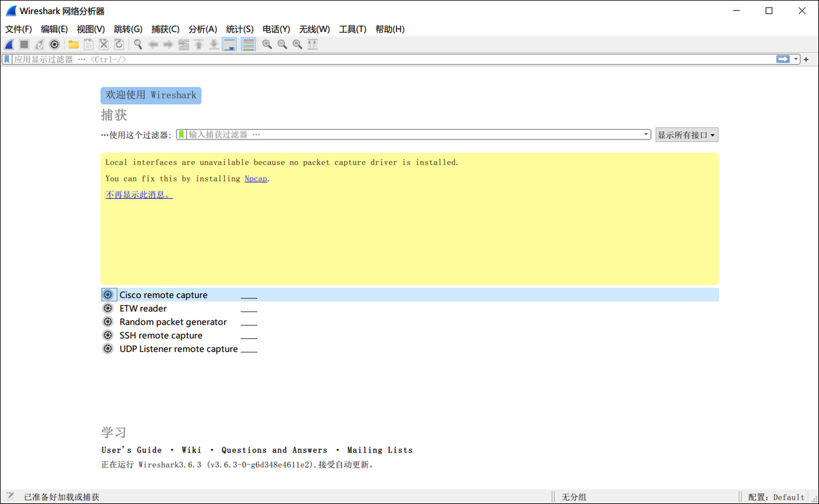Follow the Npcap install link
This screenshot has height=504, width=819.
(256, 178)
